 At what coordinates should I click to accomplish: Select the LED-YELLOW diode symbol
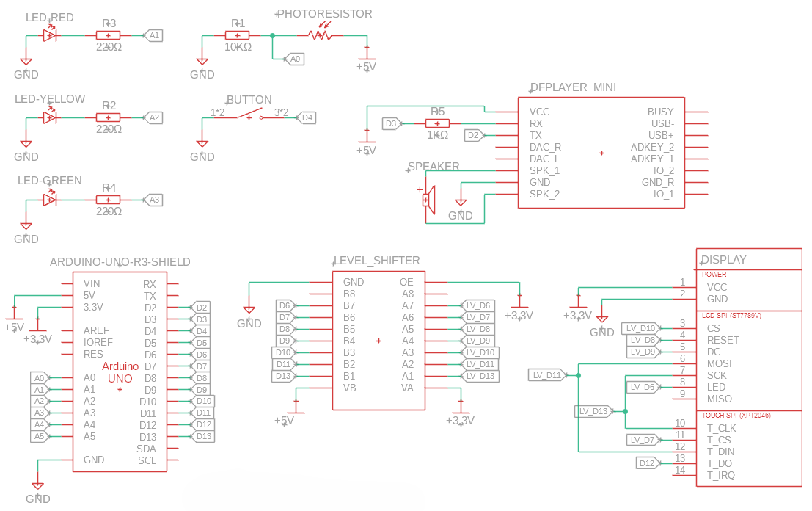50,117
